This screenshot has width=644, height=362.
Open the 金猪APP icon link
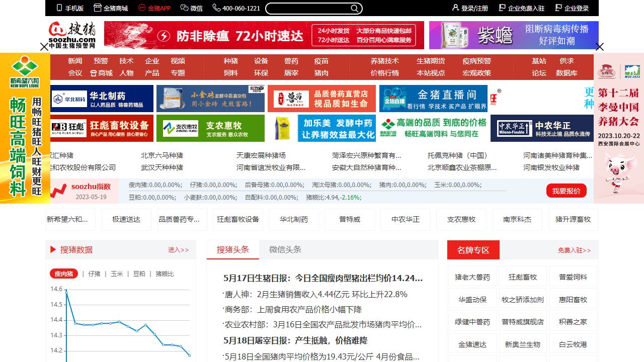[x=142, y=8]
